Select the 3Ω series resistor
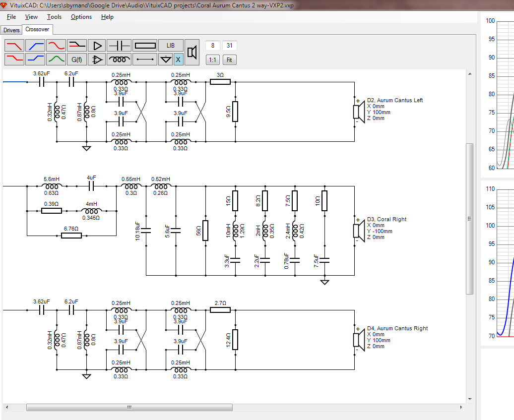Viewport: 514px width, 420px height. coord(220,82)
